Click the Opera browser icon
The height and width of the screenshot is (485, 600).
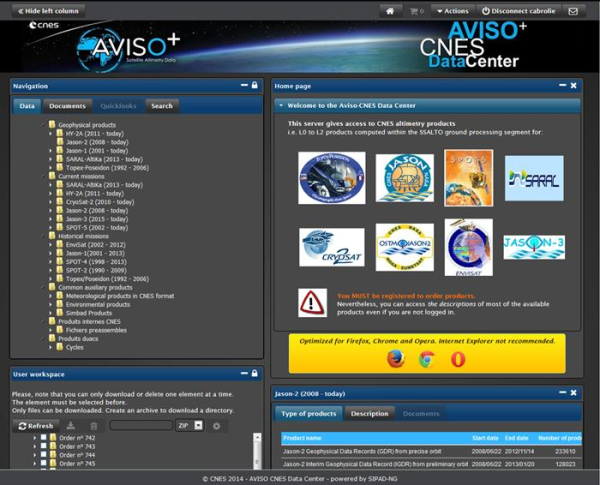click(458, 359)
